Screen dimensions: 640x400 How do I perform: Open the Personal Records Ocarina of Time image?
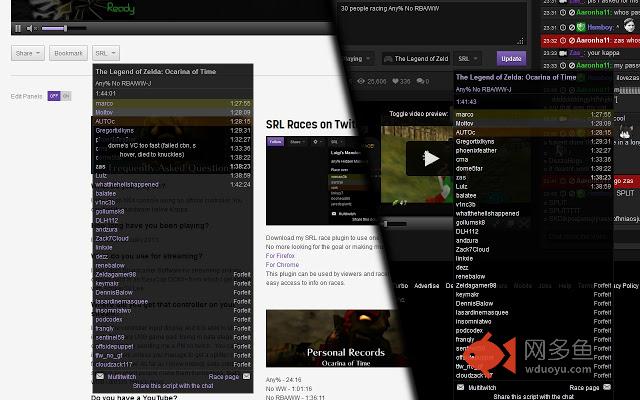[x=337, y=338]
